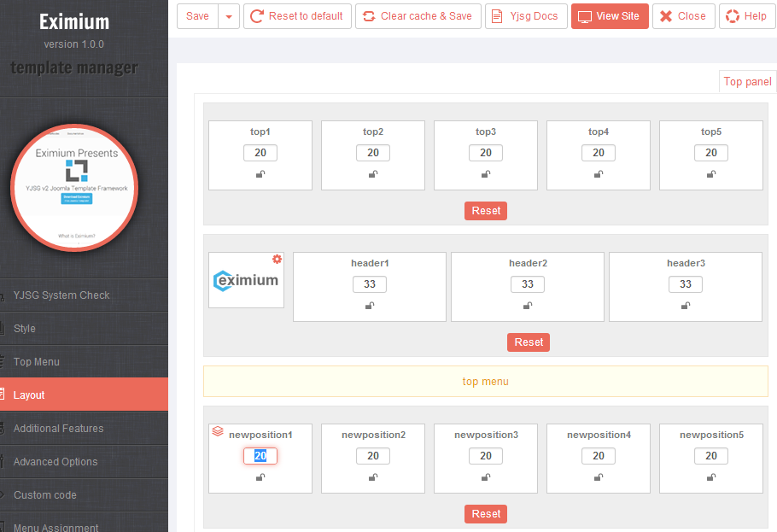The image size is (777, 532).
Task: Open the Menu Assignment section
Action: pos(85,523)
